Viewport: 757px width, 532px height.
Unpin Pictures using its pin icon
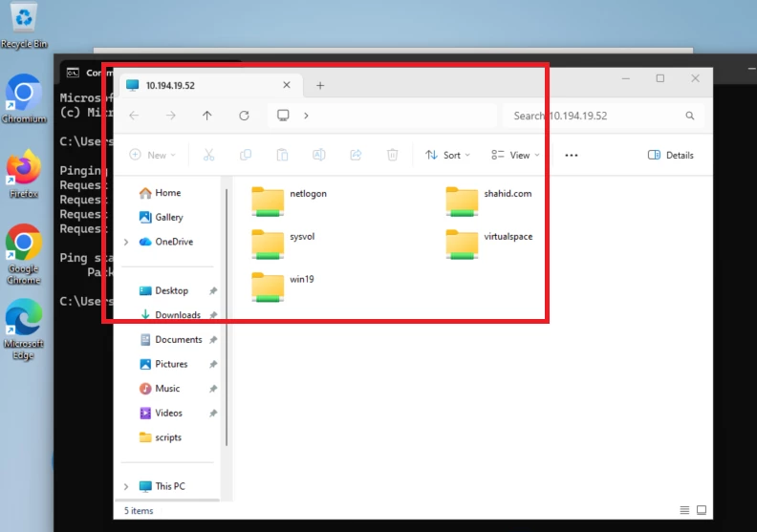point(213,364)
